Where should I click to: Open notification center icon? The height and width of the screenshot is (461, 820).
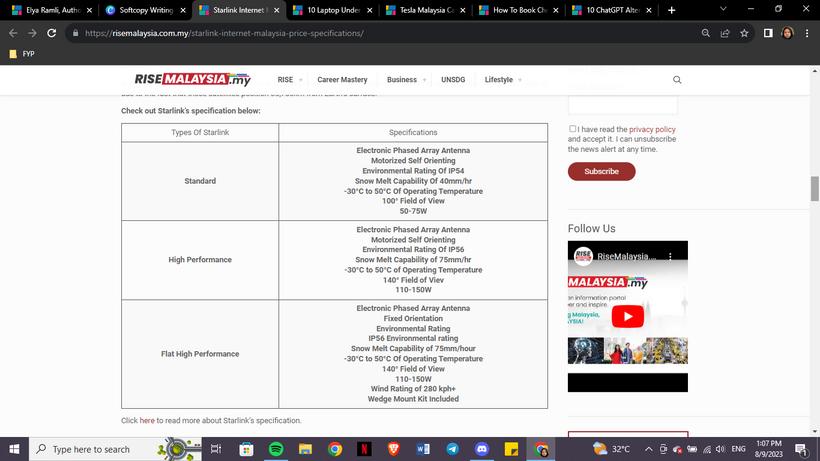801,449
